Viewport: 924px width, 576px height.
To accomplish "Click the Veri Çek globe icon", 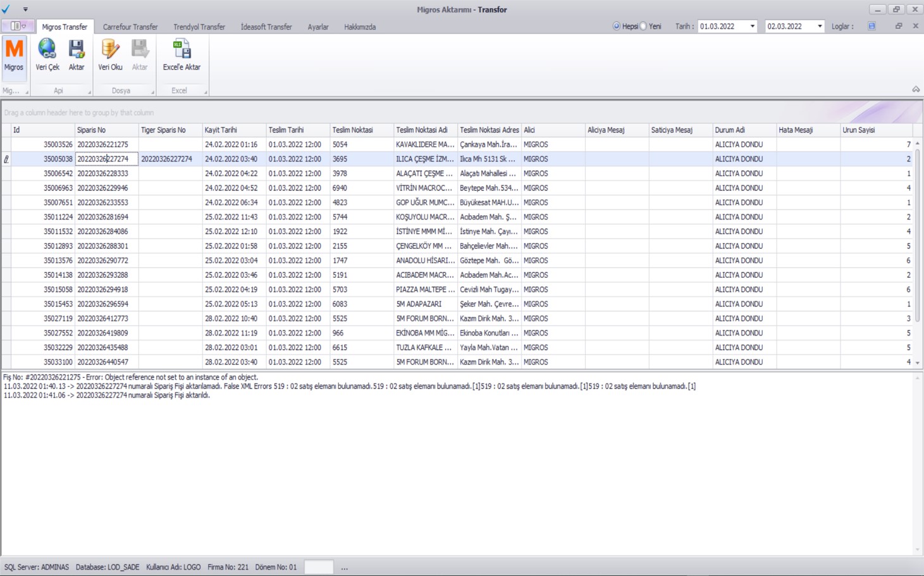I will 47,49.
